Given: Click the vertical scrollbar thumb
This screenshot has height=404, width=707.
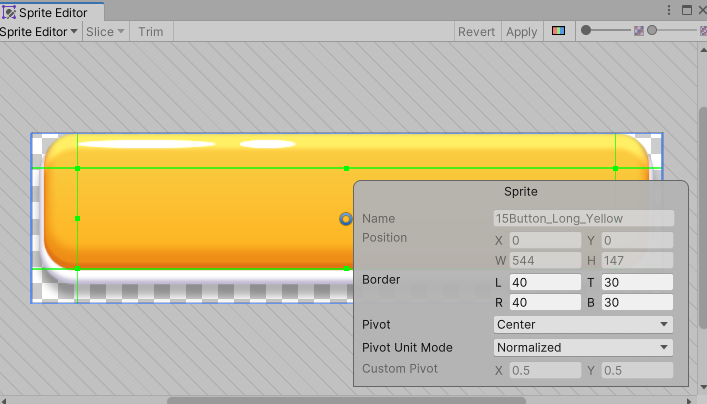Looking at the screenshot, I should (703, 218).
